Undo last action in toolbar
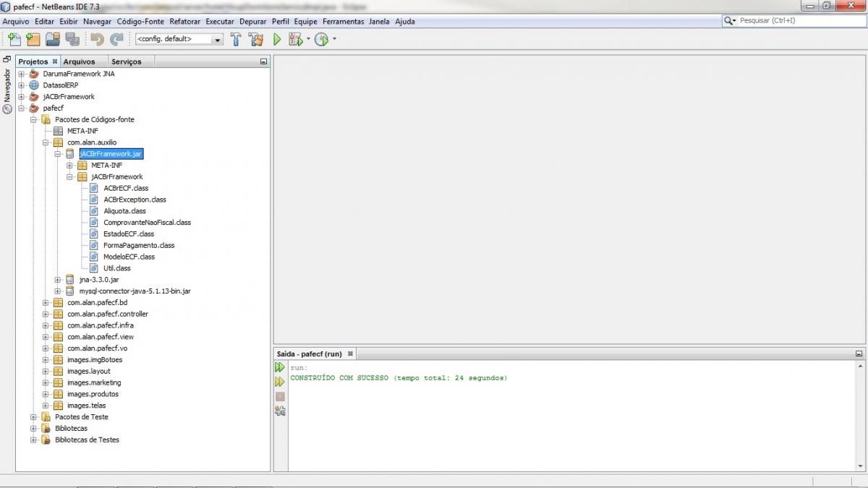This screenshot has width=868, height=488. (97, 39)
